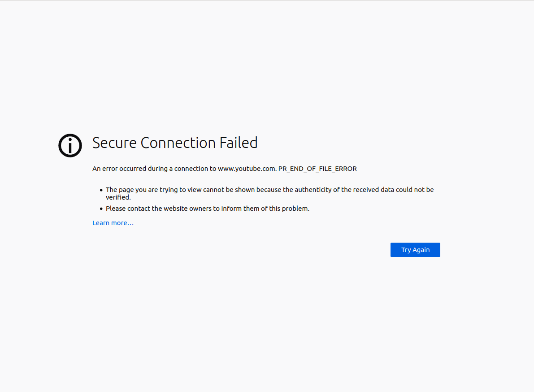The image size is (534, 392).
Task: Click the word 'Connection' in the heading
Action: pos(178,143)
